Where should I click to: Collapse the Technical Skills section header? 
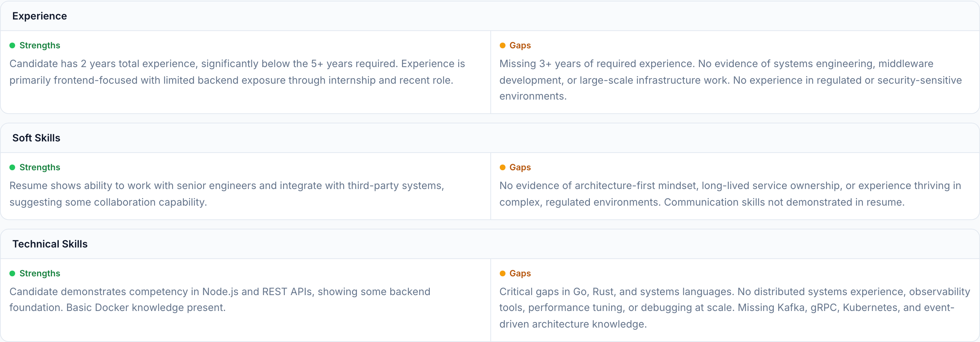coord(50,244)
